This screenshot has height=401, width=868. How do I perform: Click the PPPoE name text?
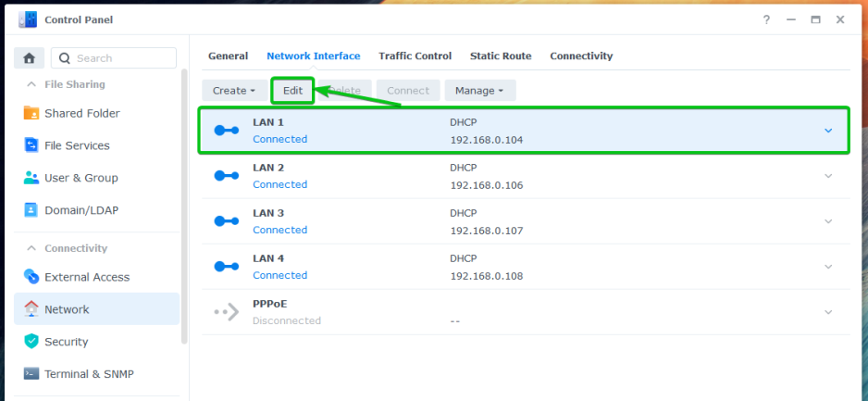click(270, 304)
